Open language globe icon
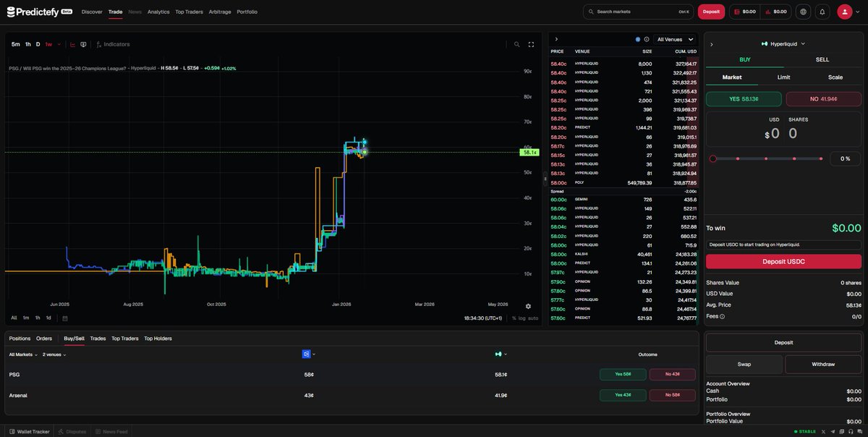This screenshot has height=437, width=868. pos(803,12)
